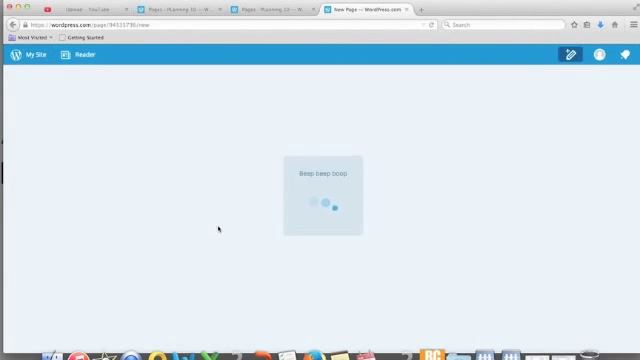640x360 pixels.
Task: Switch to the pinned YouTube tab
Action: pyautogui.click(x=47, y=9)
